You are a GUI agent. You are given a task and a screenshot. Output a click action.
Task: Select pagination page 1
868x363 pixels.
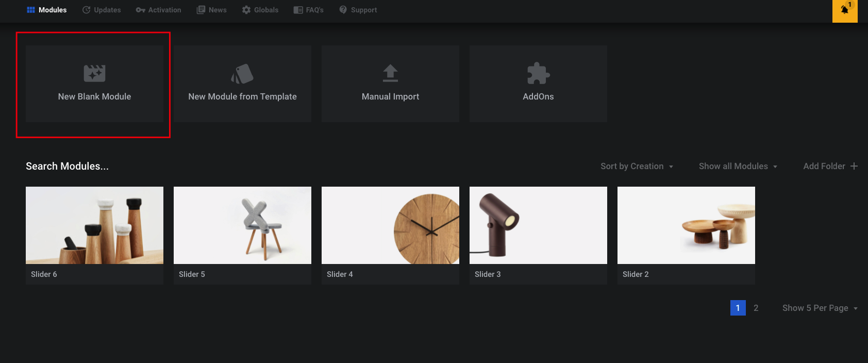click(x=738, y=308)
